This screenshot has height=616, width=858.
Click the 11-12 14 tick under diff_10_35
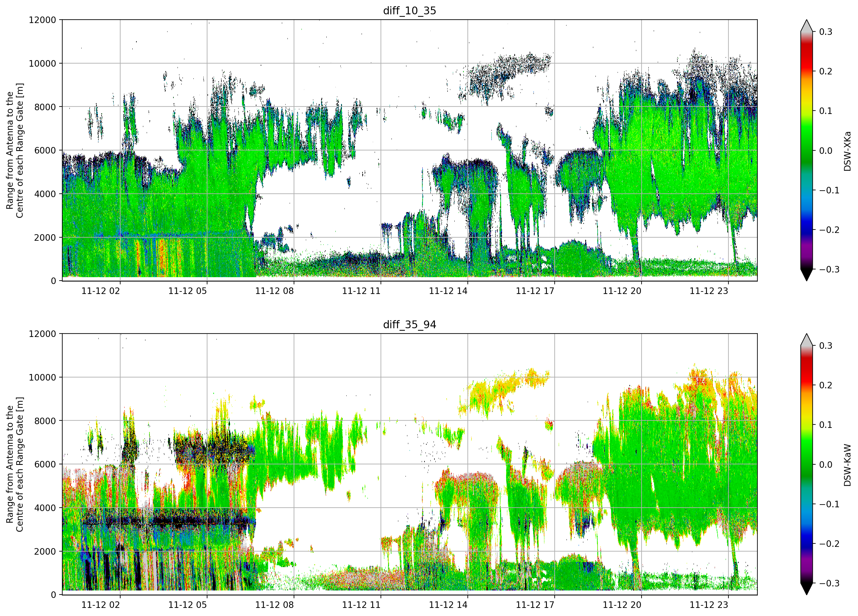448,291
